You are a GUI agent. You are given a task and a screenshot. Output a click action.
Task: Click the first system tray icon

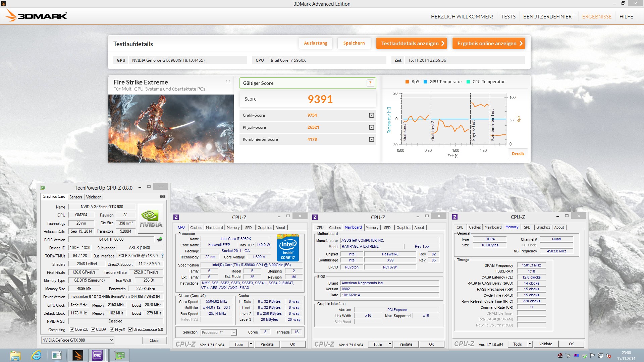point(560,356)
